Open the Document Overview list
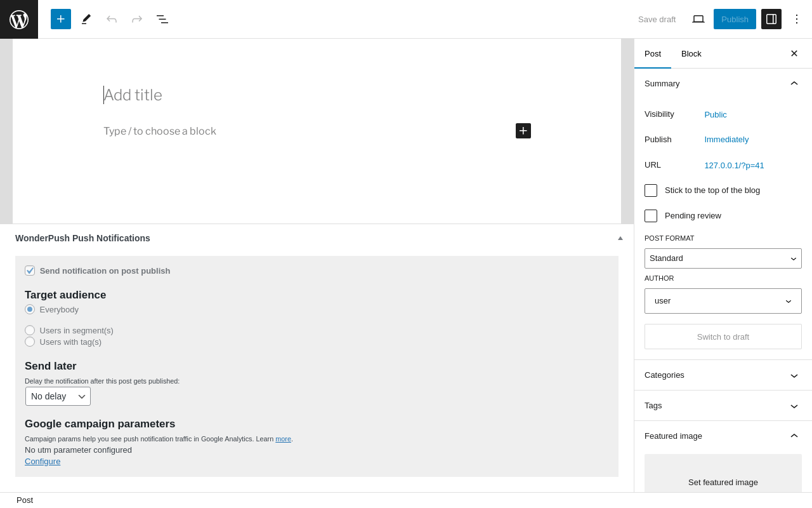Viewport: 812px width, 508px height. 162,19
